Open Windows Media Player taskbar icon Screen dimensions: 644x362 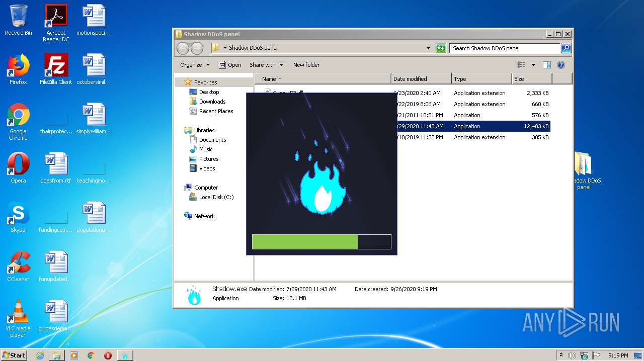point(74,355)
